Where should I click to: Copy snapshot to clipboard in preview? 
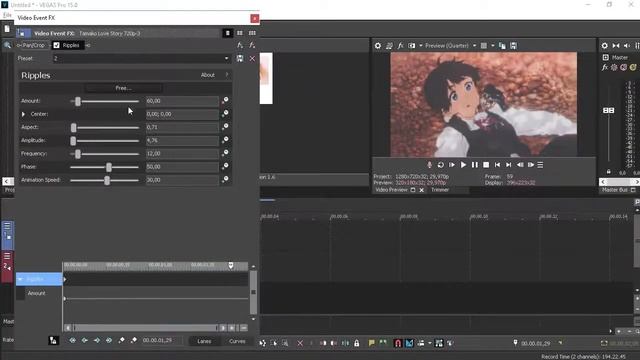click(x=502, y=46)
